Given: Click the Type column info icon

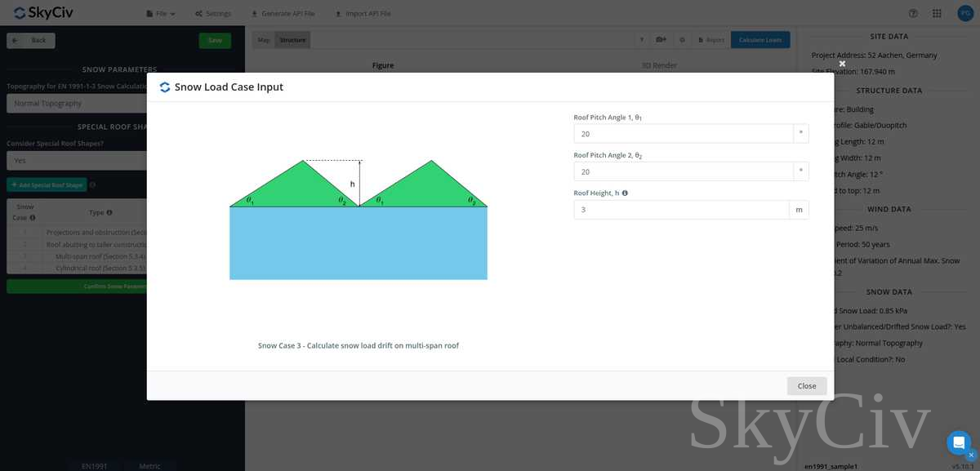Looking at the screenshot, I should [110, 212].
